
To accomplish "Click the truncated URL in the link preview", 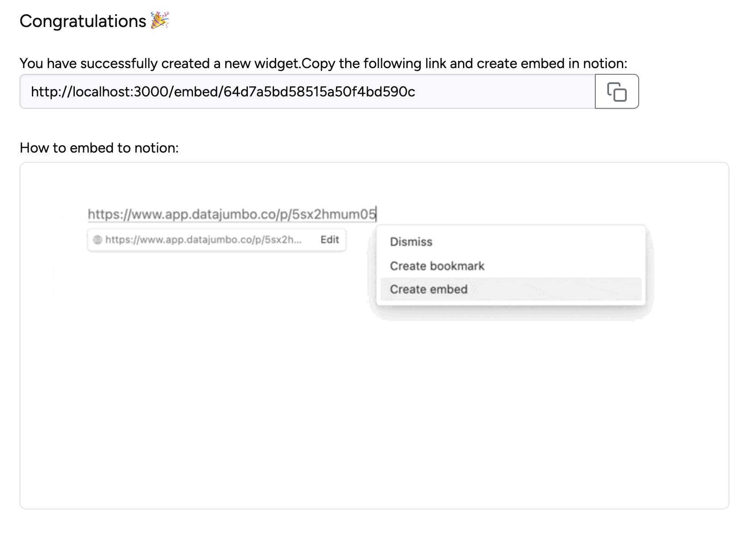I will [x=203, y=240].
